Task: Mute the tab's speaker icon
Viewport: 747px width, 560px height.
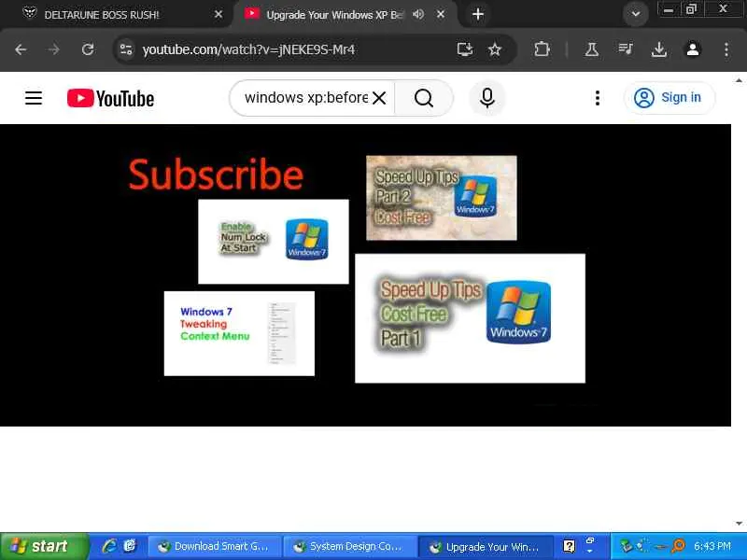Action: [418, 14]
